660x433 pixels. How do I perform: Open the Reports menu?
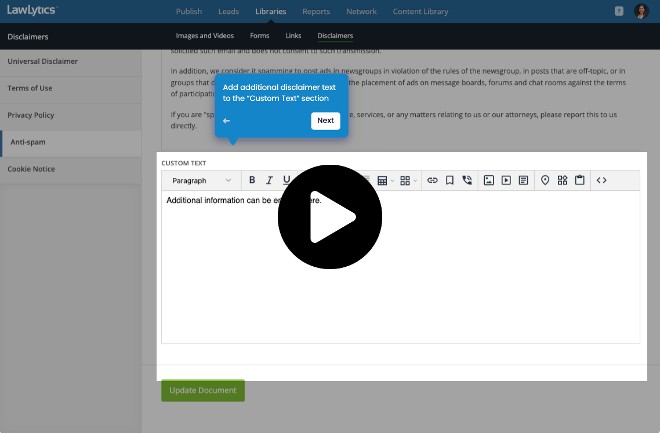click(x=316, y=11)
